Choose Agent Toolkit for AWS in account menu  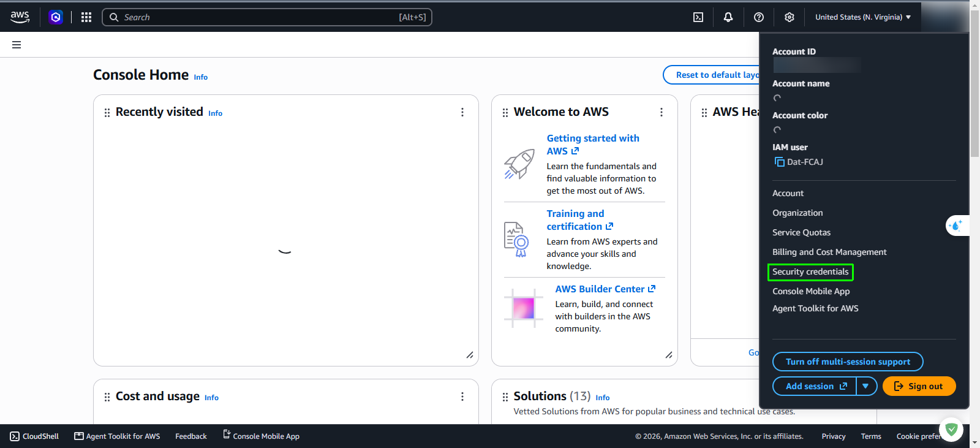click(815, 308)
